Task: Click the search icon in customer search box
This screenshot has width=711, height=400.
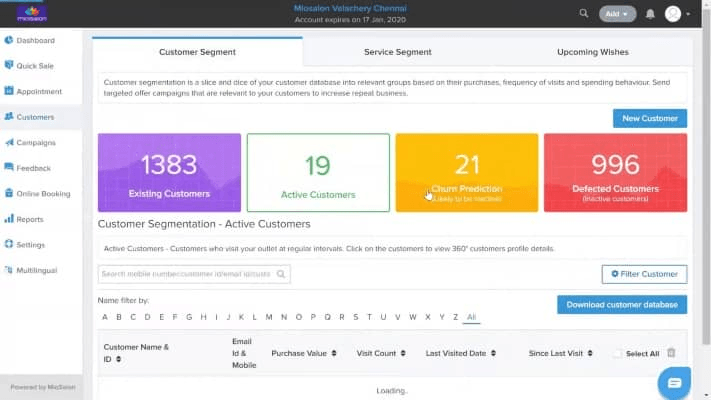Action: click(x=281, y=274)
